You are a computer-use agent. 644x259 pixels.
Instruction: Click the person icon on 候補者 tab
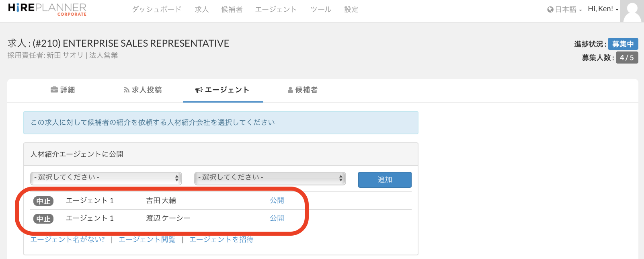click(x=290, y=90)
